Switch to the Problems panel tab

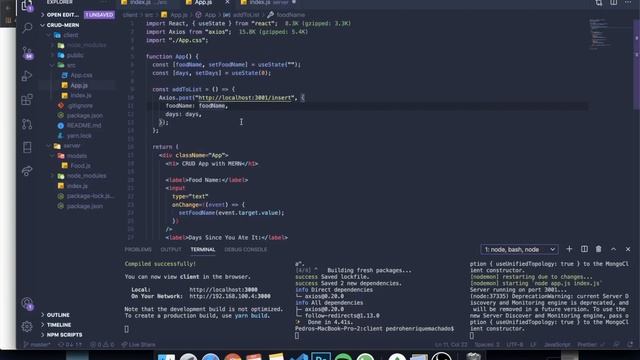(x=138, y=249)
